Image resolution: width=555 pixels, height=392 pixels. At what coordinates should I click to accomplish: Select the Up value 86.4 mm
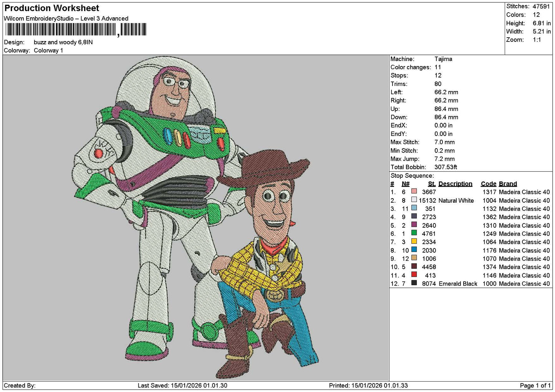point(446,109)
